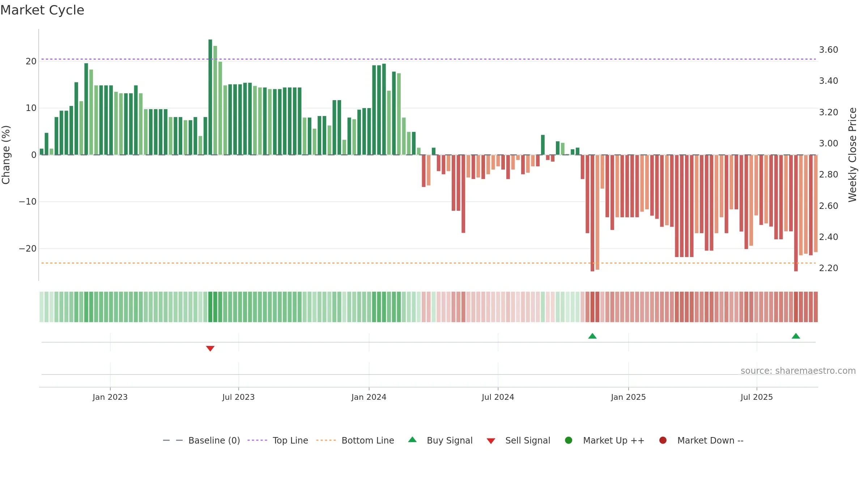Toggle the Market Down -- legend entry

click(x=701, y=440)
